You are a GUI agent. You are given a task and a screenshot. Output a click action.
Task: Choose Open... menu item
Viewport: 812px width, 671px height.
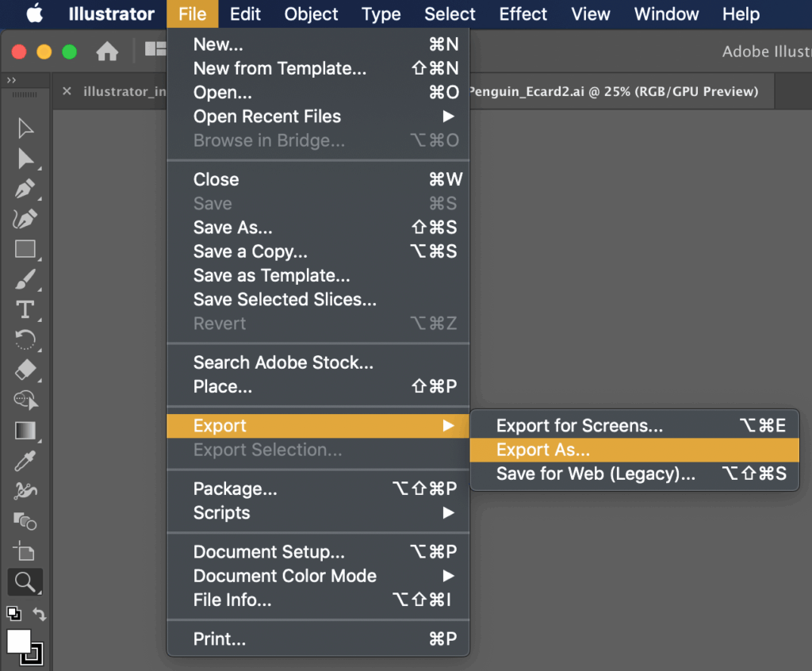(x=318, y=92)
